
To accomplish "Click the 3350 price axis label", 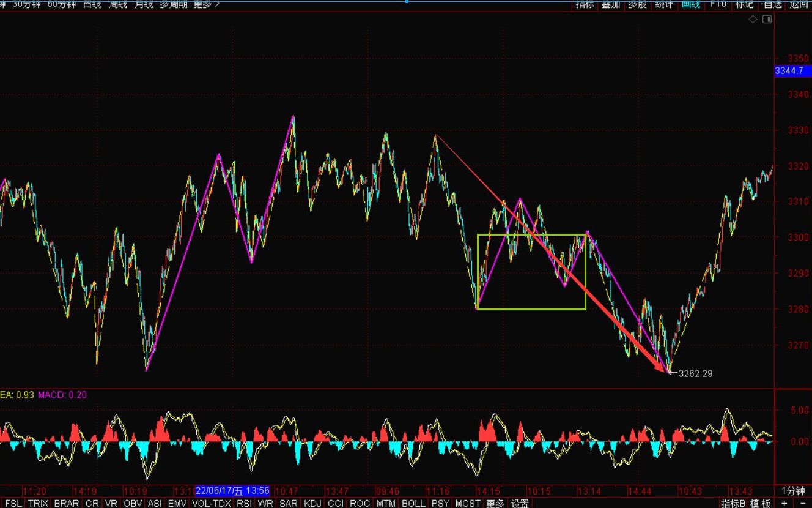I will pos(799,59).
